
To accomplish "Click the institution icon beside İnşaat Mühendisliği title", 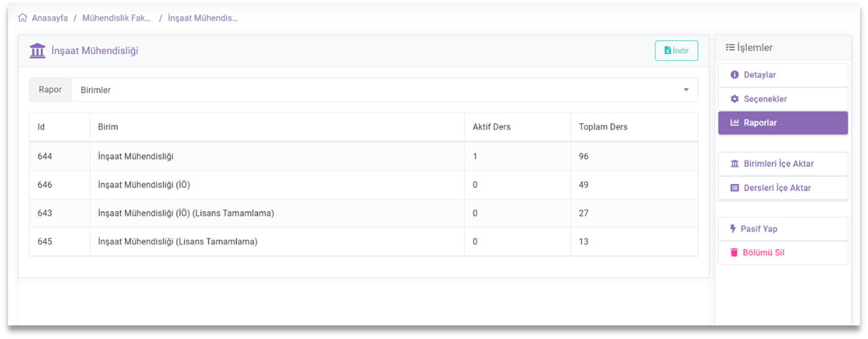I will click(x=38, y=51).
